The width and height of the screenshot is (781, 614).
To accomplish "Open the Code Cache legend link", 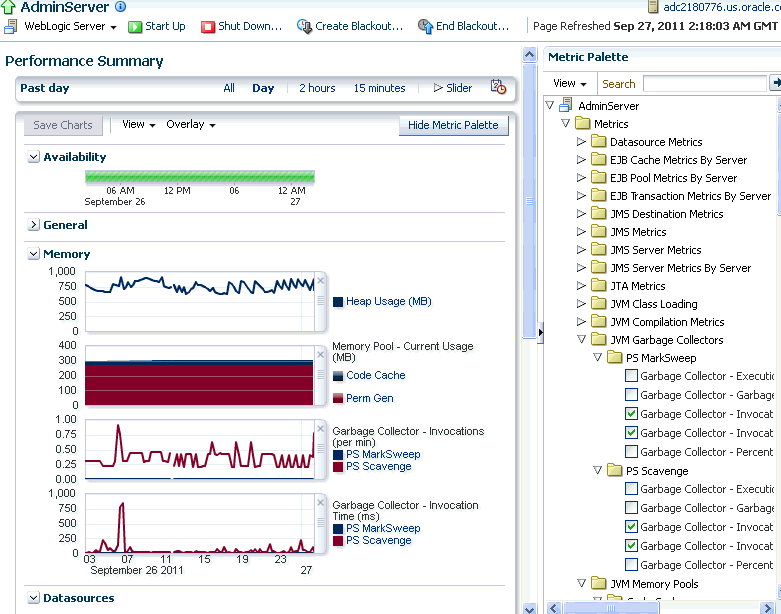I will (x=376, y=375).
